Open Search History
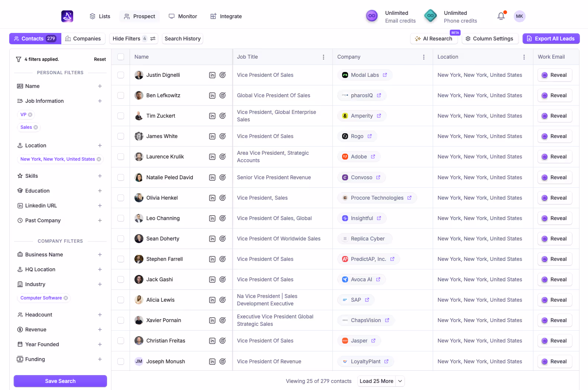 [182, 39]
